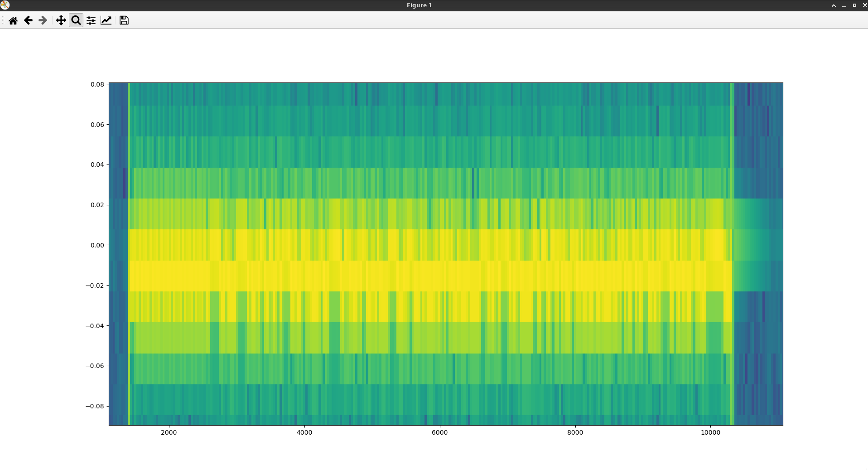Click y-axis tick label −0.06
Image resolution: width=868 pixels, height=470 pixels.
(x=95, y=366)
